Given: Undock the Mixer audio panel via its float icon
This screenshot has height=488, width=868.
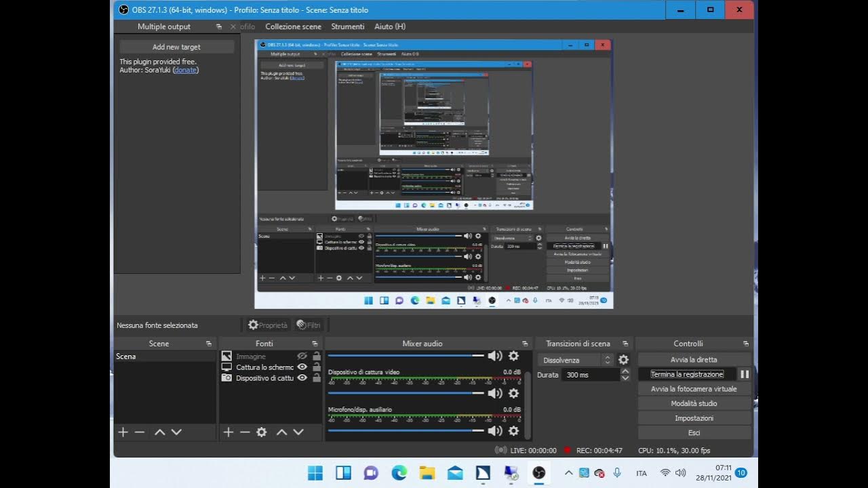Looking at the screenshot, I should tap(525, 344).
